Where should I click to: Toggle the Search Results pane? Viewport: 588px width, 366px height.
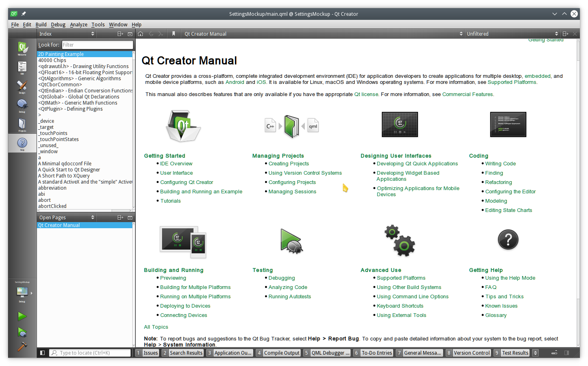[183, 353]
